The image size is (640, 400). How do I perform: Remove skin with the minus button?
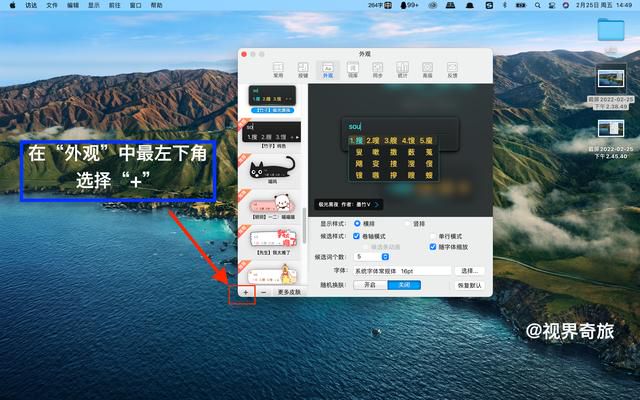pyautogui.click(x=264, y=292)
